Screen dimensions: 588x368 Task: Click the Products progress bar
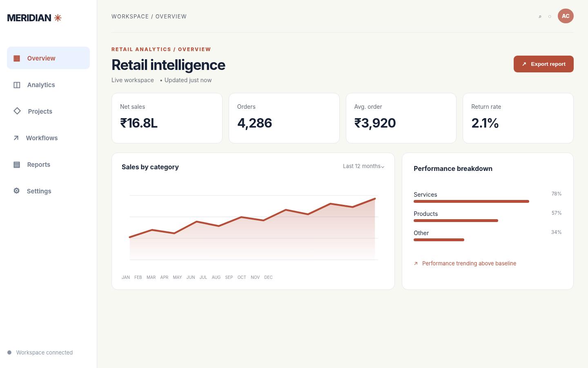pyautogui.click(x=456, y=220)
